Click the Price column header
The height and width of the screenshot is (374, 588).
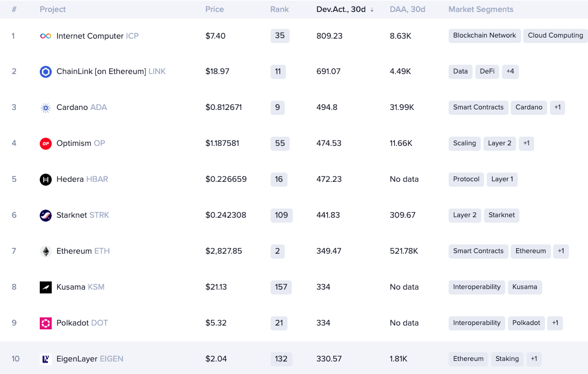(x=215, y=9)
